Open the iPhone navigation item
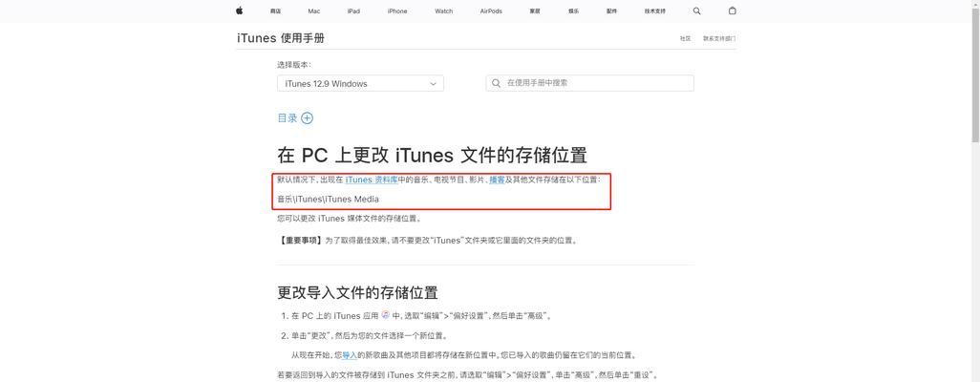 [397, 11]
